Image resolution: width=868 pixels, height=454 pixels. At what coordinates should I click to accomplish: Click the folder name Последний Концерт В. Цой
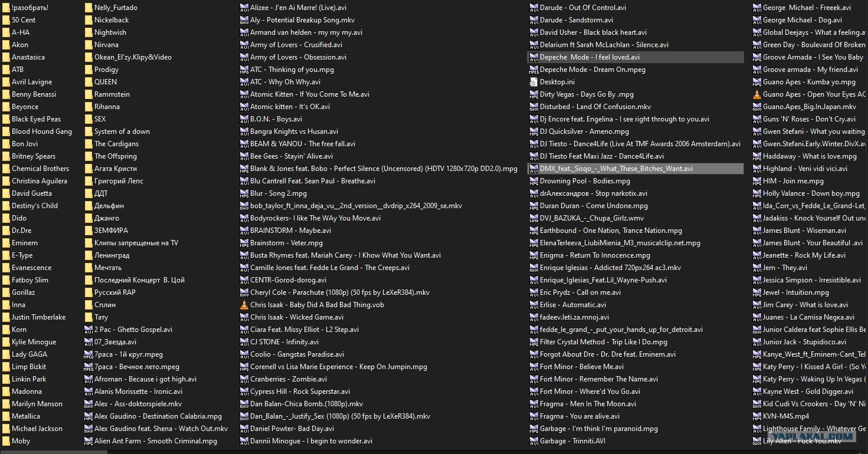[139, 280]
